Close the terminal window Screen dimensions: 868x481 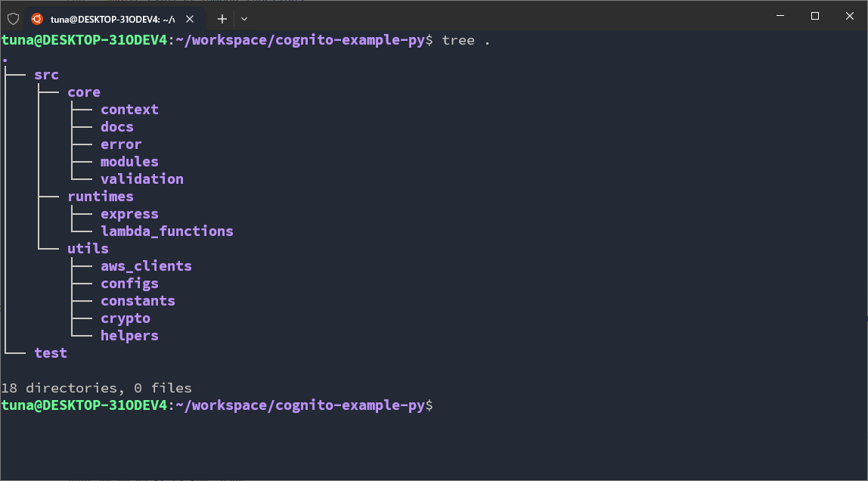(x=849, y=16)
